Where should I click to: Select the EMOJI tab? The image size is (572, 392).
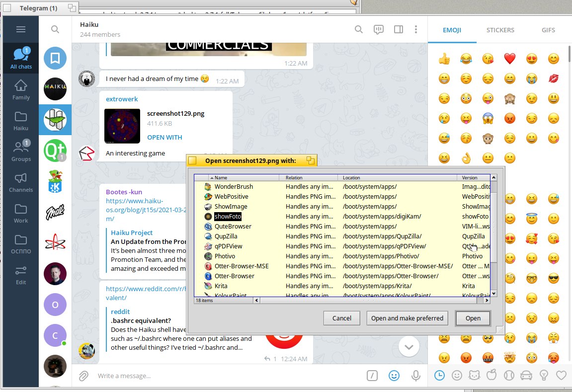[452, 30]
